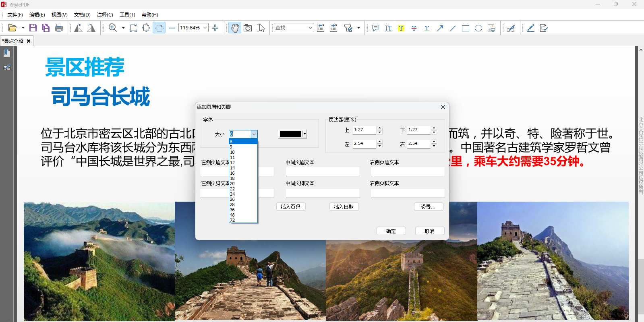The image size is (644, 322).
Task: Select the strikethrough text annotation tool
Action: (x=414, y=28)
